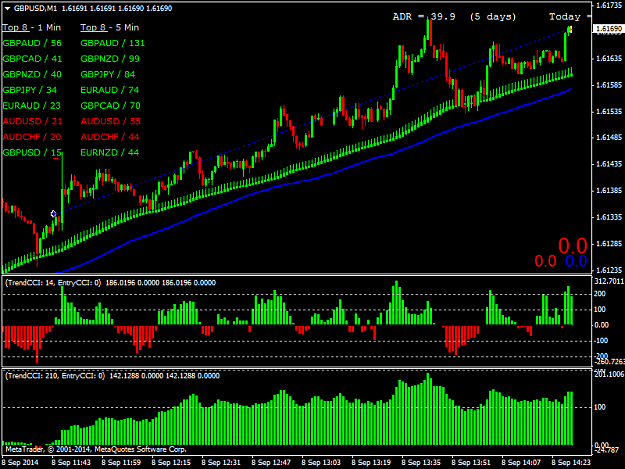Click the '8 Sep 13:03' time axis label
Screen dimensions: 625x469
click(321, 463)
